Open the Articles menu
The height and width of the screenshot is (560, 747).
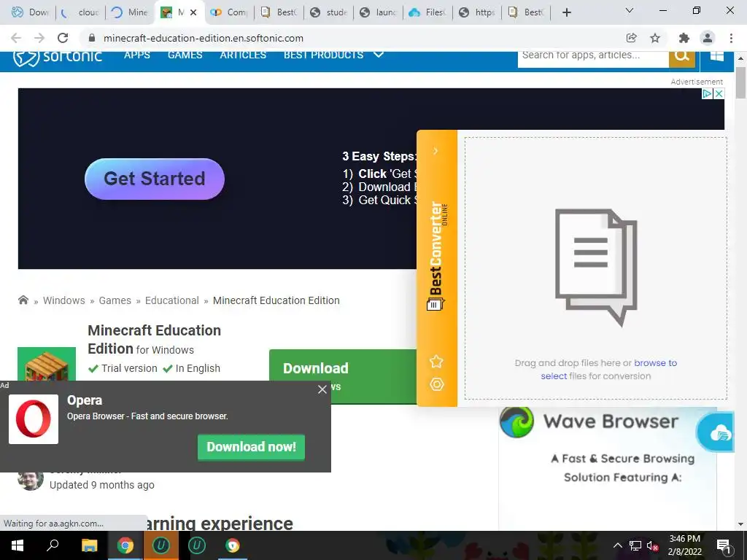[243, 55]
